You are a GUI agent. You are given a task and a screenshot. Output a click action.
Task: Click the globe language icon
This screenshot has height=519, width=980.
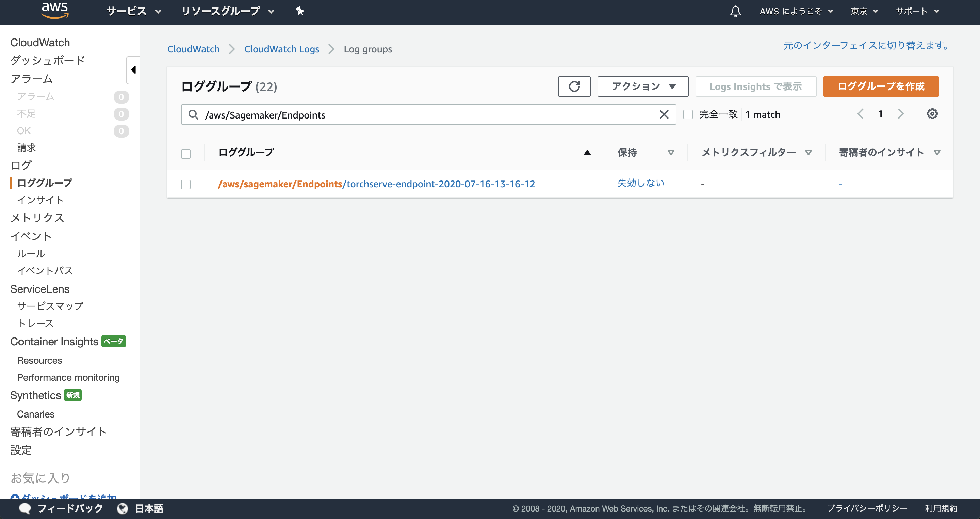click(122, 508)
